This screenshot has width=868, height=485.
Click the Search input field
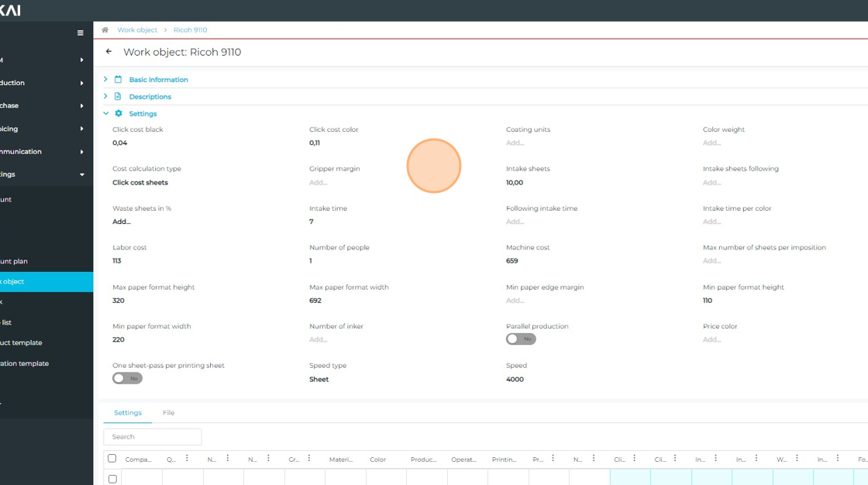point(153,437)
